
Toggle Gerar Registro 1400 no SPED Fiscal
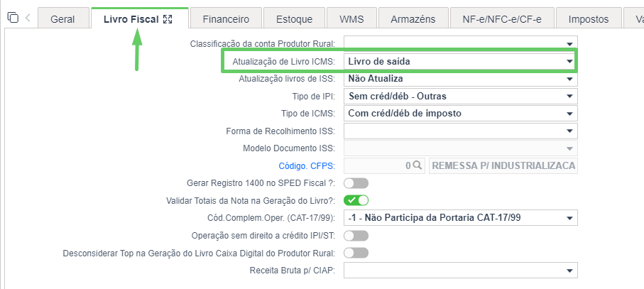point(356,183)
